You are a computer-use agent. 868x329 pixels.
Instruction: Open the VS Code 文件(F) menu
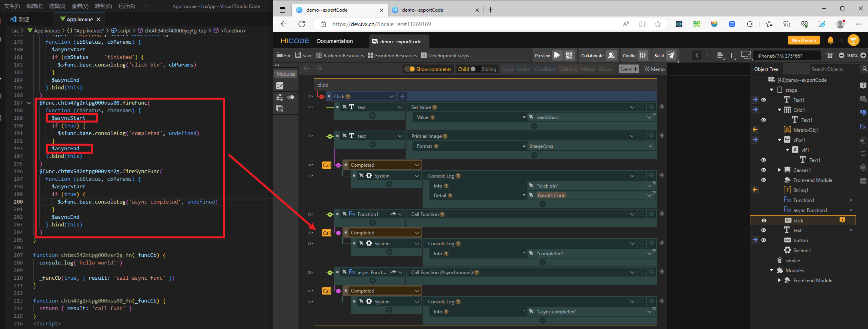[x=12, y=6]
